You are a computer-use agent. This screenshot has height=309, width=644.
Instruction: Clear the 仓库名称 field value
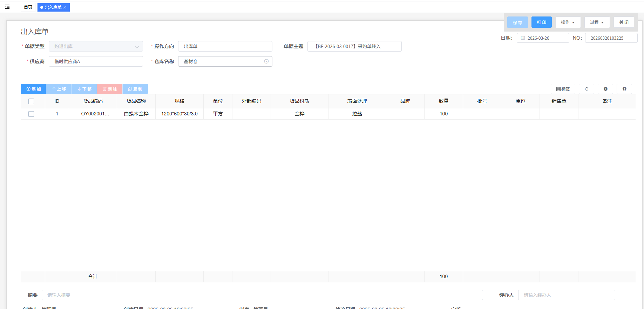[266, 61]
